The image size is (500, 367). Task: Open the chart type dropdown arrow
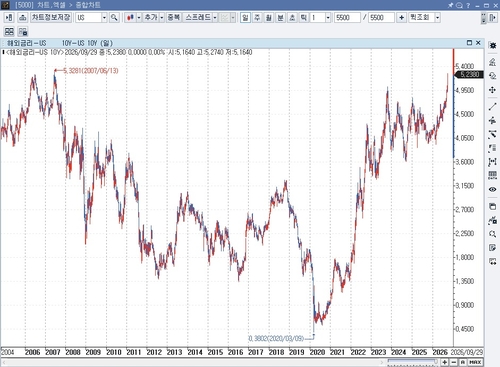pos(139,17)
